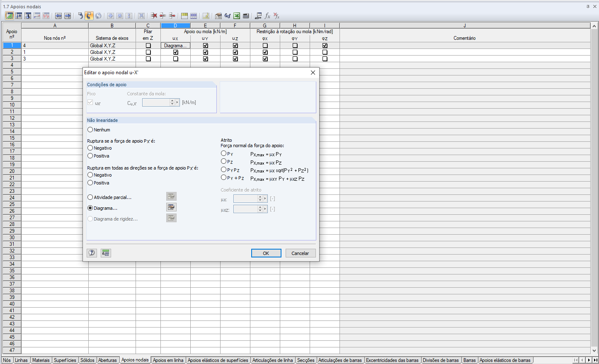Screen dimensions: 599x364
Task: Confirm the dialog with OK
Action: click(266, 253)
